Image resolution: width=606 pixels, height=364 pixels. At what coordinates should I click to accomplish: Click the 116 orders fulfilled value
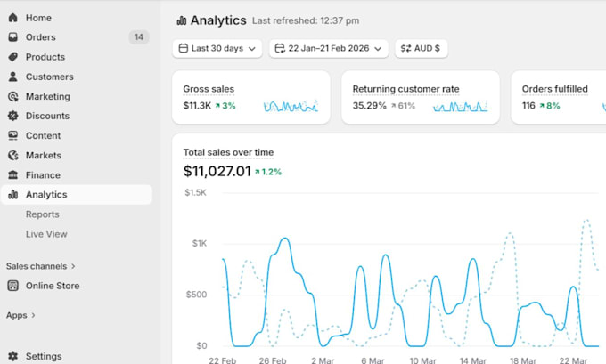point(528,105)
